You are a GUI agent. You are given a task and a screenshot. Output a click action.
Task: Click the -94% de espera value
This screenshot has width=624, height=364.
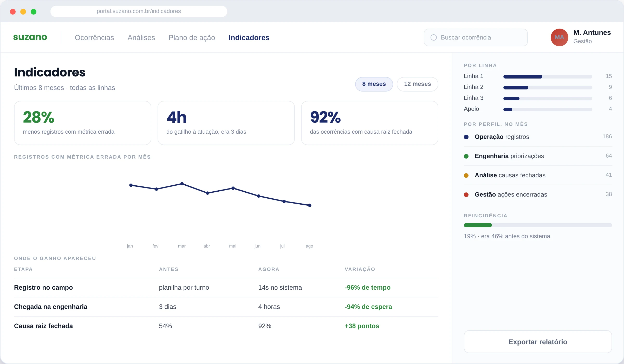tap(368, 307)
